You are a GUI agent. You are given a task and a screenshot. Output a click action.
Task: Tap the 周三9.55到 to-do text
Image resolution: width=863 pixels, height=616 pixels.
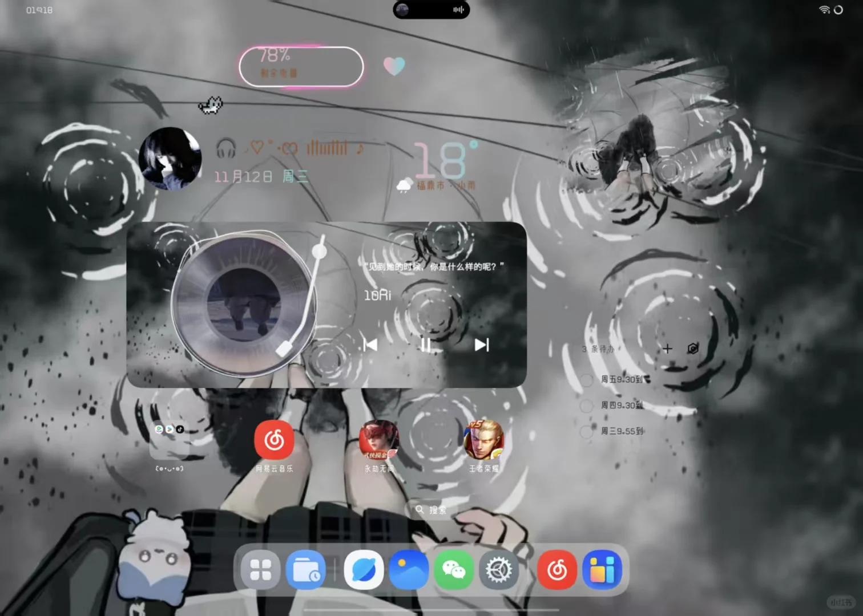point(622,431)
